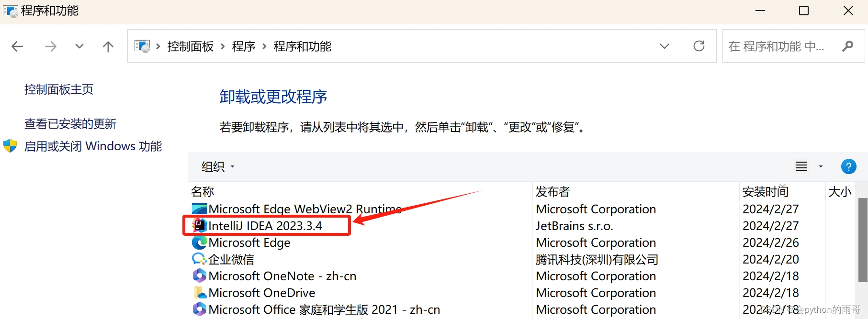Screen dimensions: 868x319
Task: Go up one folder level
Action: pyautogui.click(x=108, y=46)
